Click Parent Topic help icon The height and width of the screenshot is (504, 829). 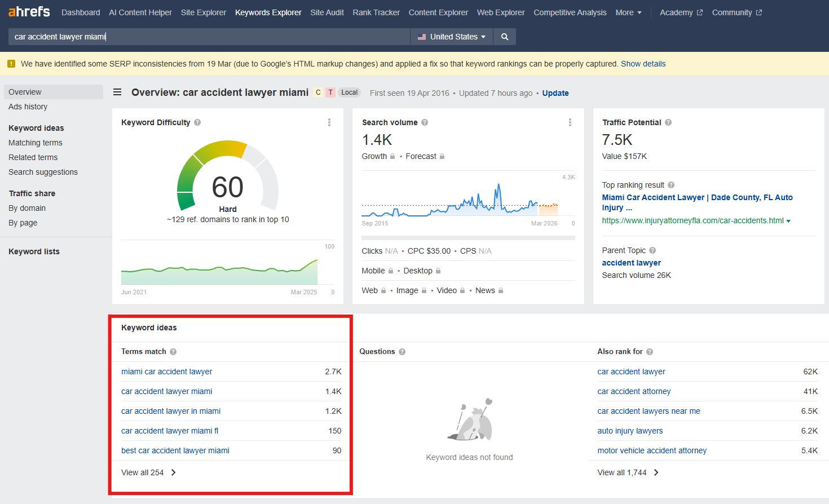pyautogui.click(x=652, y=250)
